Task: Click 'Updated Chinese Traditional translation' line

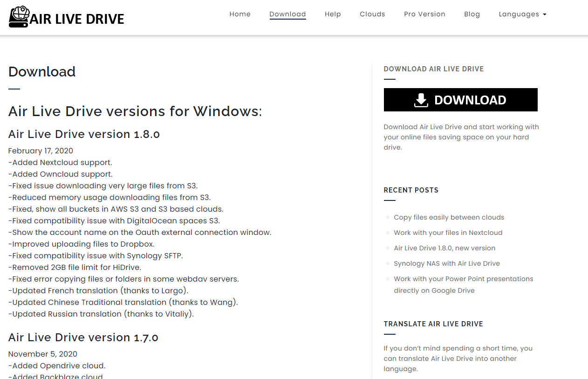Action: click(123, 302)
